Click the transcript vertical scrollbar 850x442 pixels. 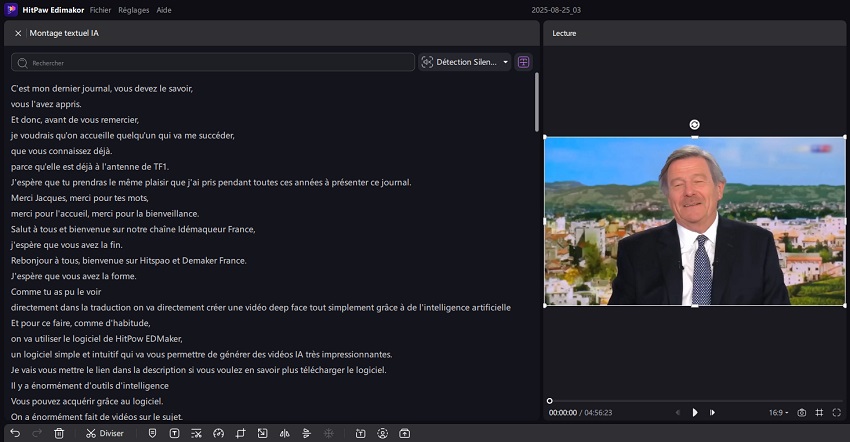(x=537, y=102)
